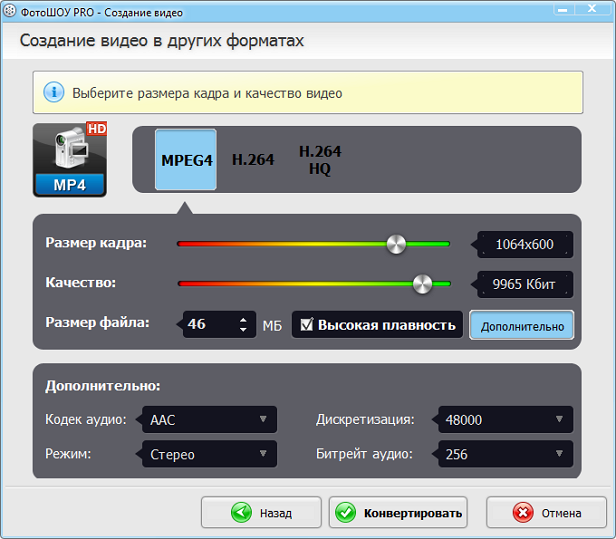Click the Размер кадра label

[96, 243]
